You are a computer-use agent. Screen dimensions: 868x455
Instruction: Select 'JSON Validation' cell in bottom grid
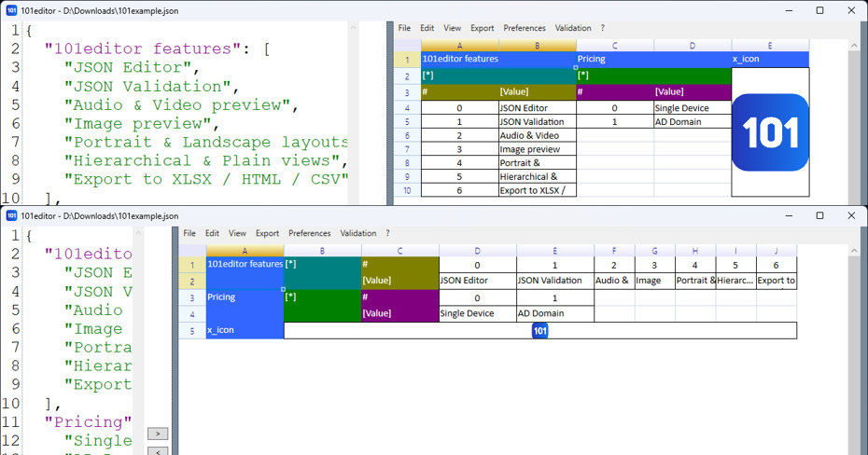click(555, 281)
